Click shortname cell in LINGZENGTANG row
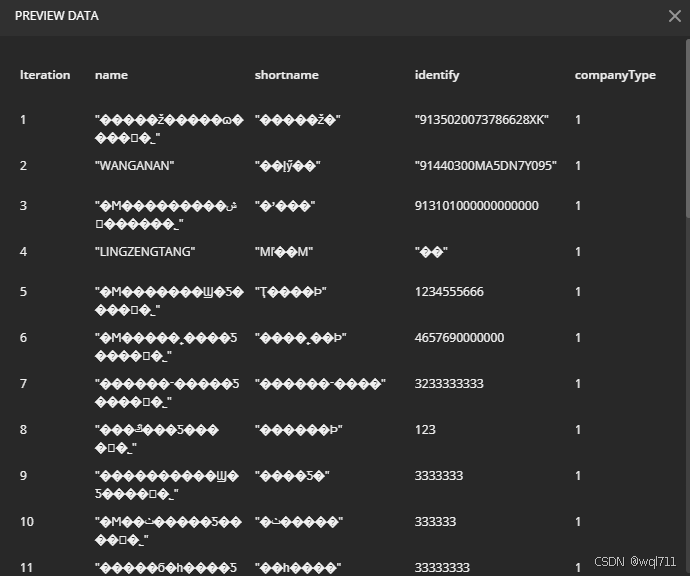 (x=283, y=252)
